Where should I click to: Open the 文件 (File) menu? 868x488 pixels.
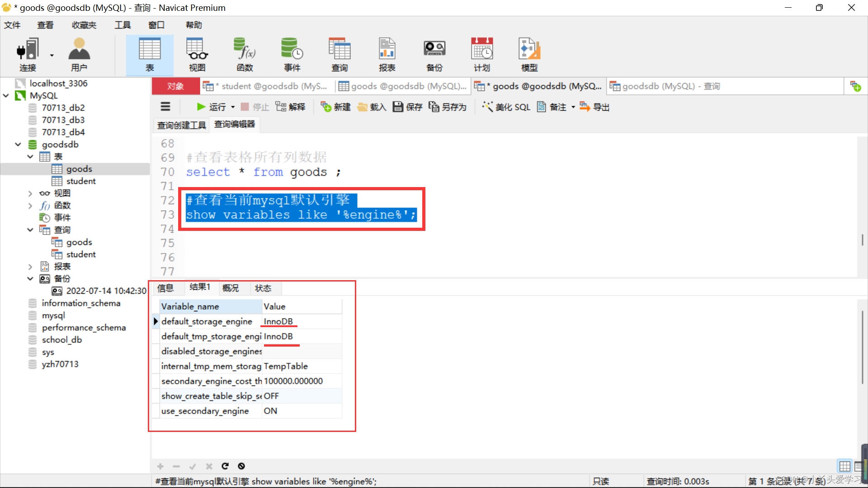(12, 25)
